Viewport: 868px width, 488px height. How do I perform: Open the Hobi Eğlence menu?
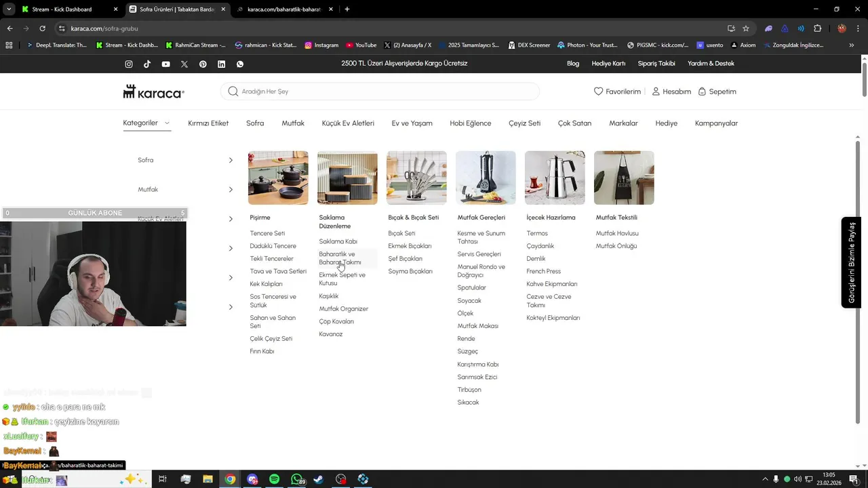coord(470,123)
